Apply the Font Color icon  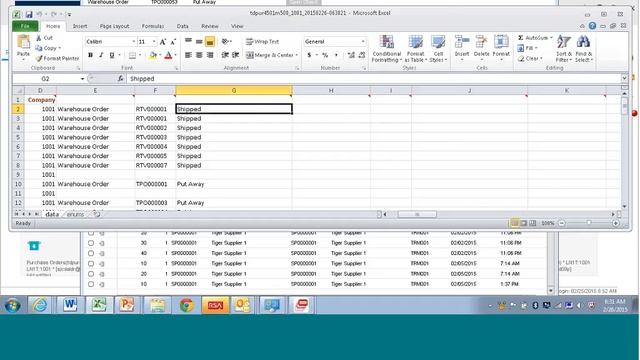pos(168,56)
